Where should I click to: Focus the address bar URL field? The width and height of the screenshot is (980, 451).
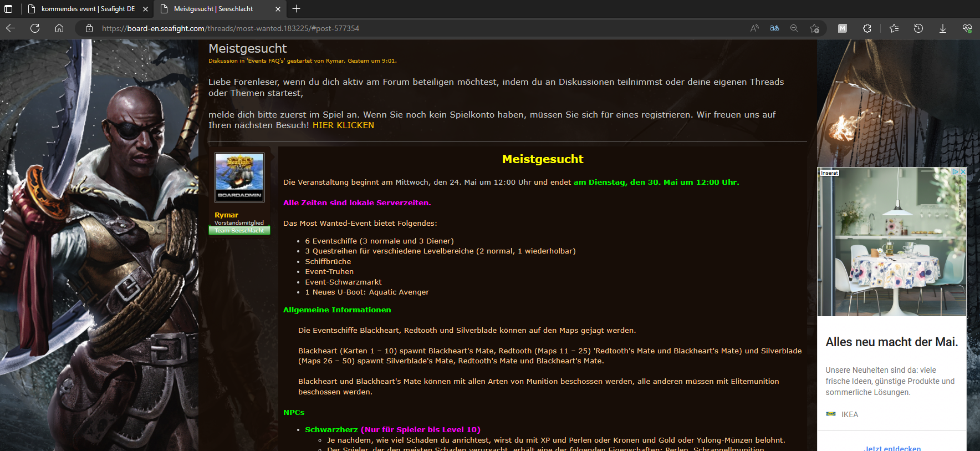421,28
